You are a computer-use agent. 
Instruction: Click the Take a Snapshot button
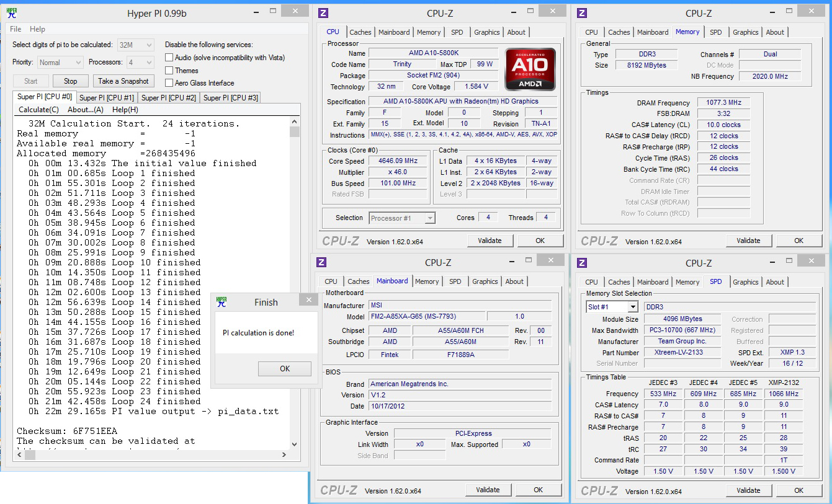pos(123,81)
